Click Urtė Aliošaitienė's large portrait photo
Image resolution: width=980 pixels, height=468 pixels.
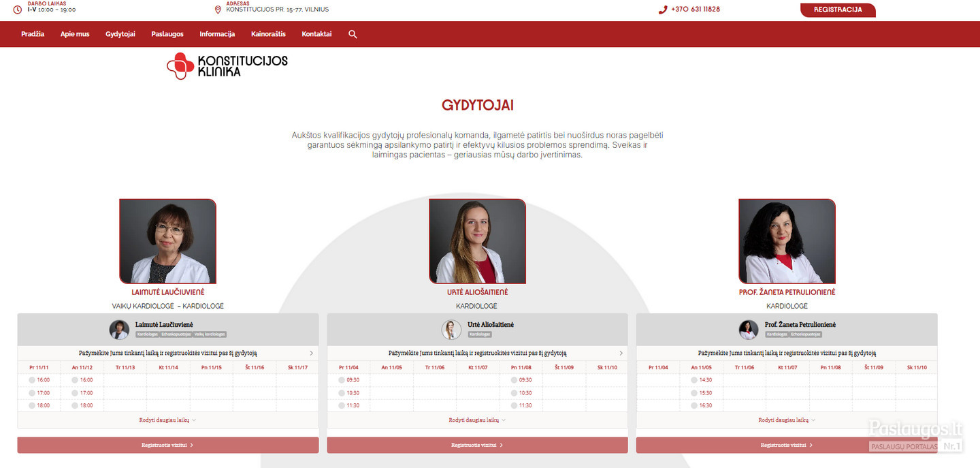477,241
